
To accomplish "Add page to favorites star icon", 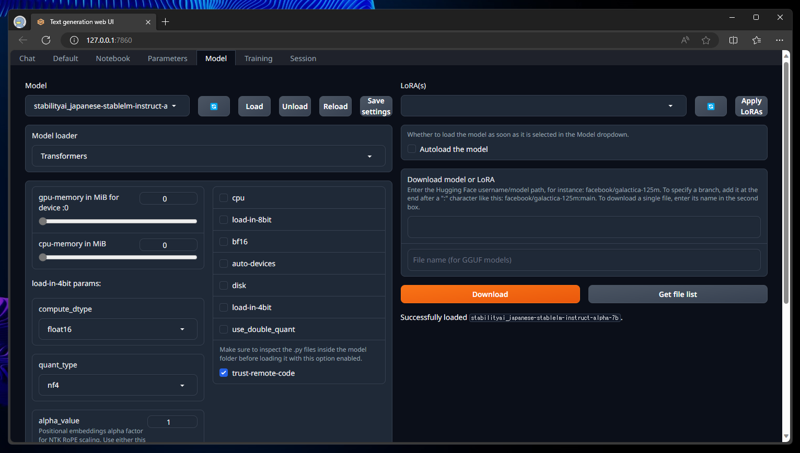I will coord(706,40).
